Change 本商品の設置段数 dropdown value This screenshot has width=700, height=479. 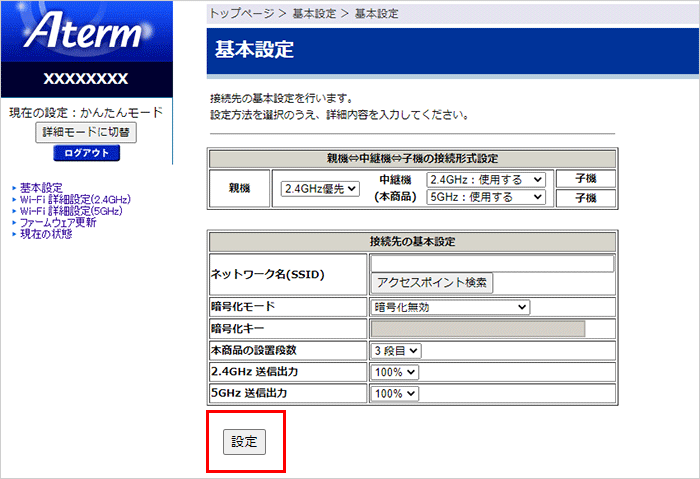click(397, 351)
